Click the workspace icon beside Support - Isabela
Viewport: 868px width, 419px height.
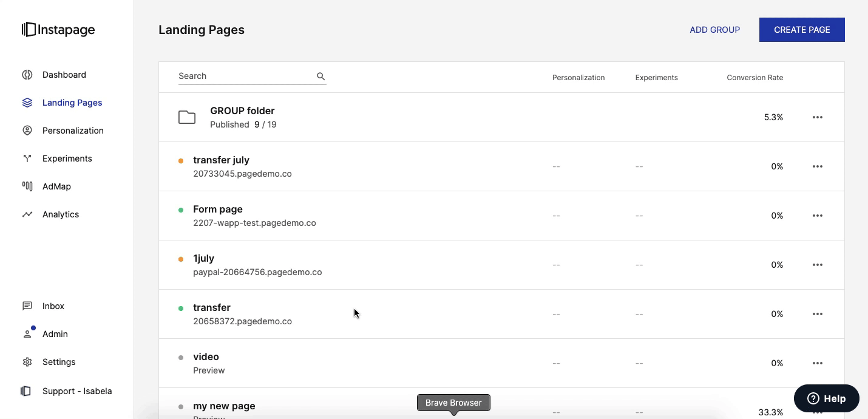point(25,391)
